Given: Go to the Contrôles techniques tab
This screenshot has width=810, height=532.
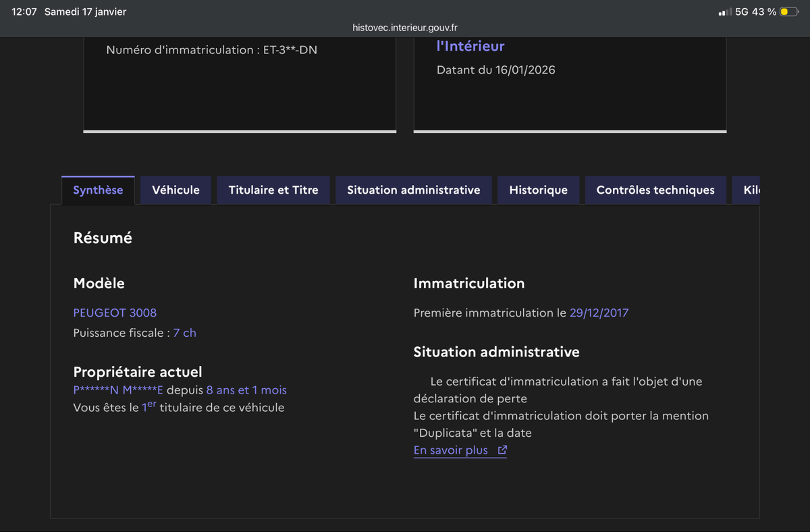Looking at the screenshot, I should click(x=655, y=190).
